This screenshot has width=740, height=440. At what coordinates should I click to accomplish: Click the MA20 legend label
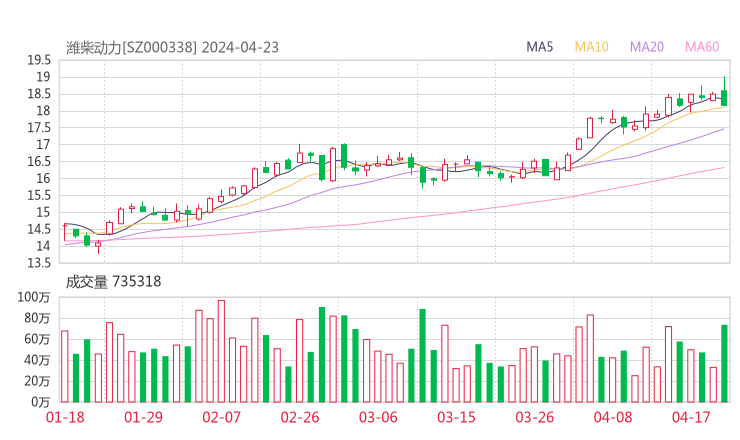(647, 47)
